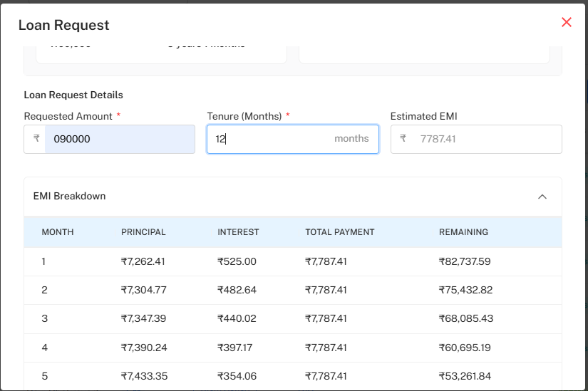This screenshot has height=391, width=588.
Task: Click the EMI Breakdown heading text
Action: tap(69, 197)
